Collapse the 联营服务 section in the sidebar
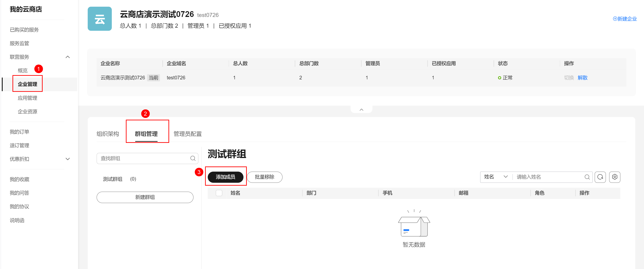 67,57
